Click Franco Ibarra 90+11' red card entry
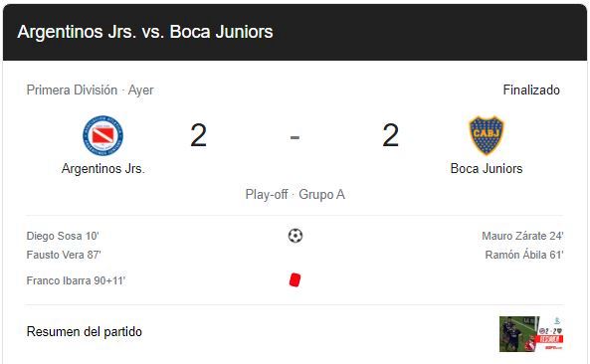 [x=76, y=280]
